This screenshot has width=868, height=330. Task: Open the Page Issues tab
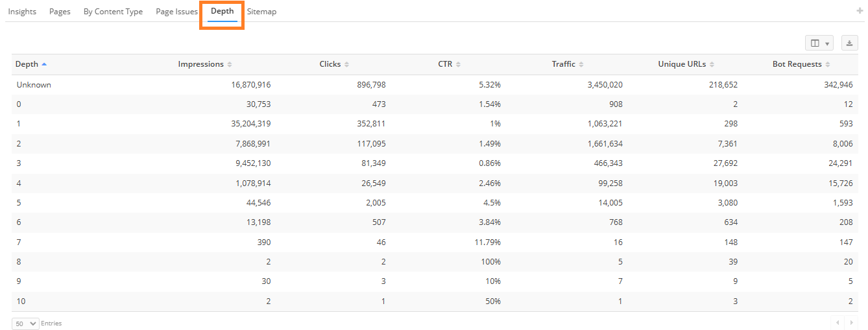[176, 12]
